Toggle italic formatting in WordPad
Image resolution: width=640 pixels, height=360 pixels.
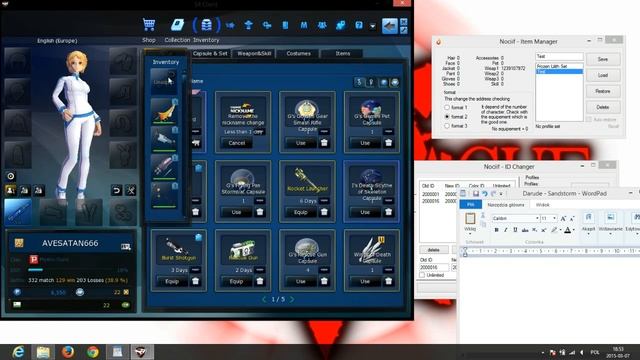[x=506, y=230]
